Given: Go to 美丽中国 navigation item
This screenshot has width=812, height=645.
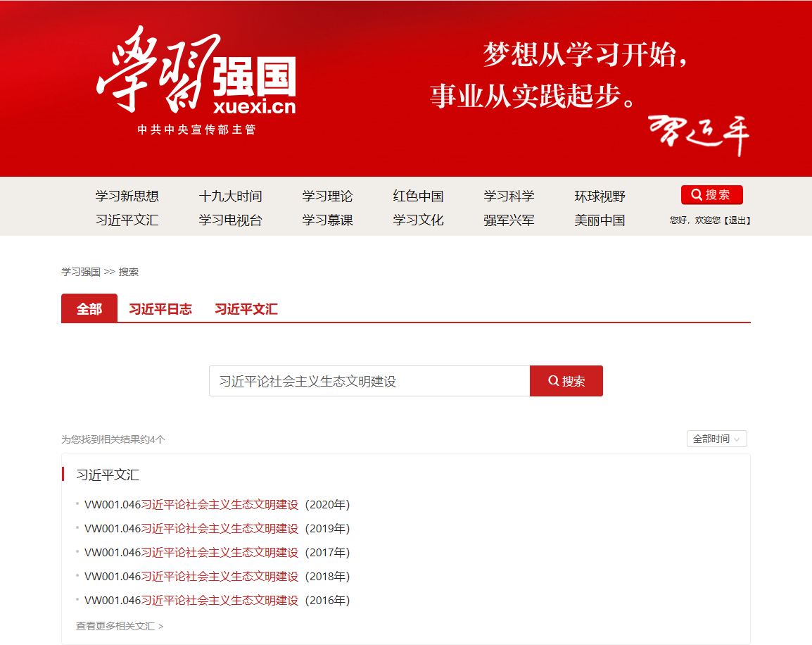Looking at the screenshot, I should click(x=600, y=220).
